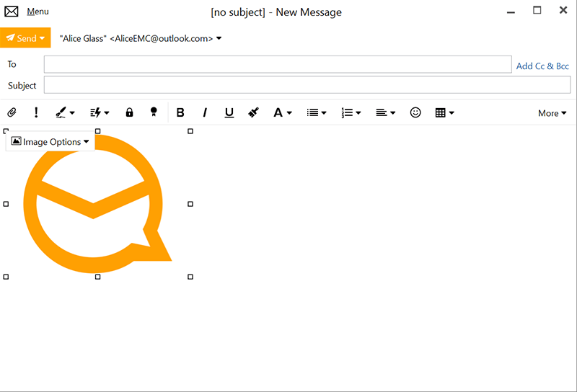Open the Menu in the title bar

pos(38,12)
